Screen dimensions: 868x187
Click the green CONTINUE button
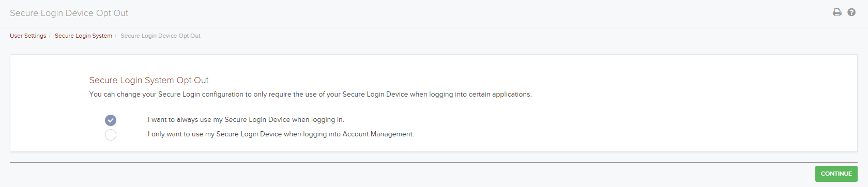pos(836,174)
